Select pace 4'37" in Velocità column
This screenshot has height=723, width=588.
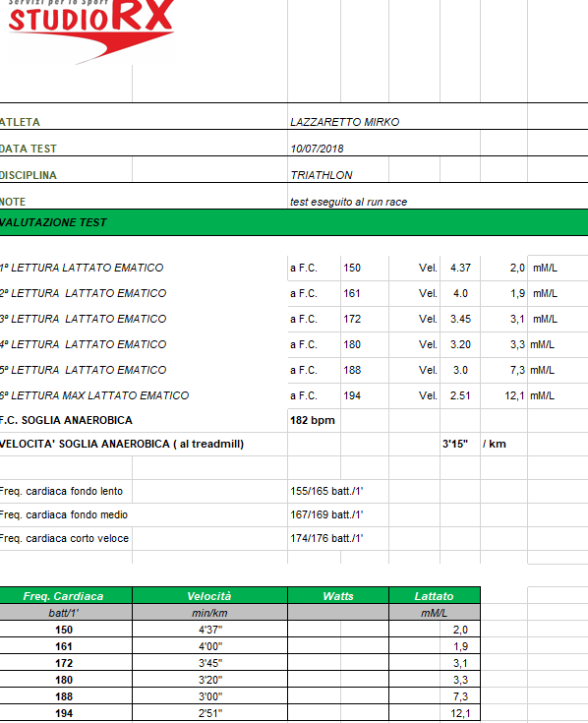(x=210, y=630)
